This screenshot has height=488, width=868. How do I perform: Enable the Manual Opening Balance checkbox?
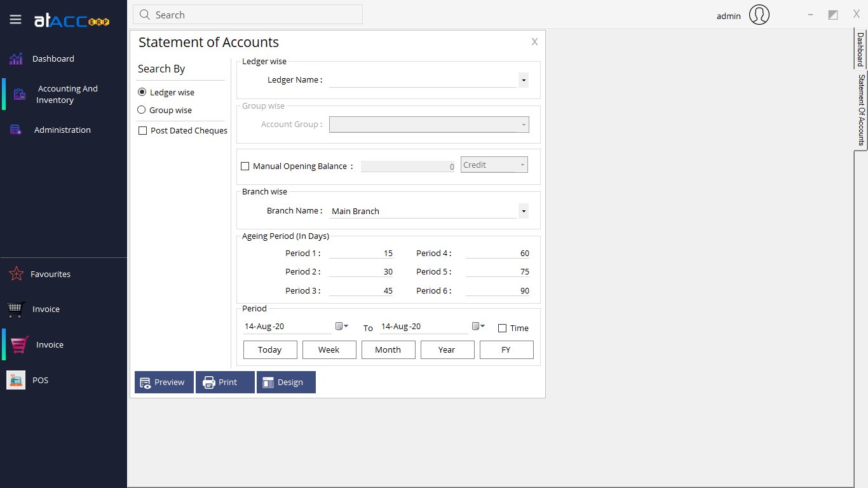(245, 166)
